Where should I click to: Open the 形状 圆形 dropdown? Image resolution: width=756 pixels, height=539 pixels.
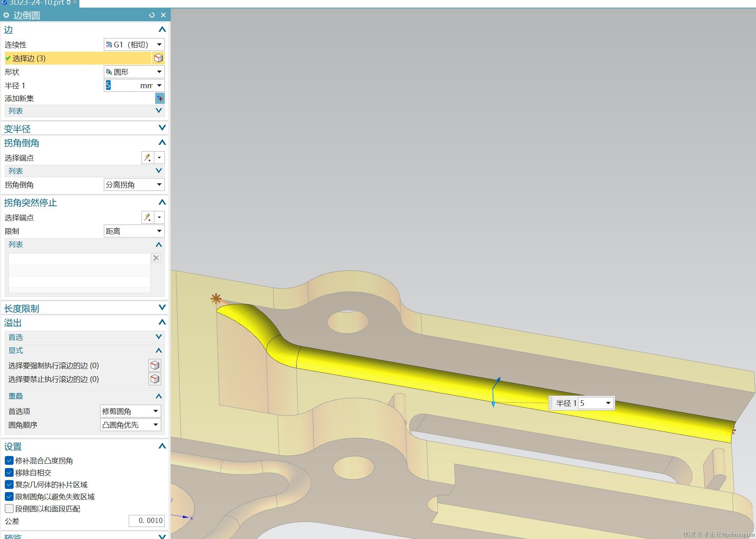[134, 72]
